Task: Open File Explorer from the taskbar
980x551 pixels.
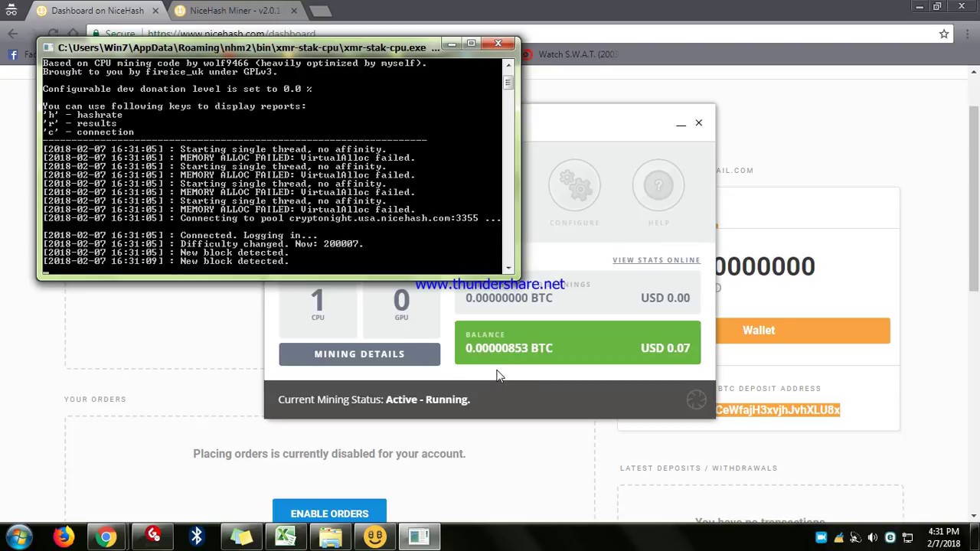Action: [x=331, y=536]
